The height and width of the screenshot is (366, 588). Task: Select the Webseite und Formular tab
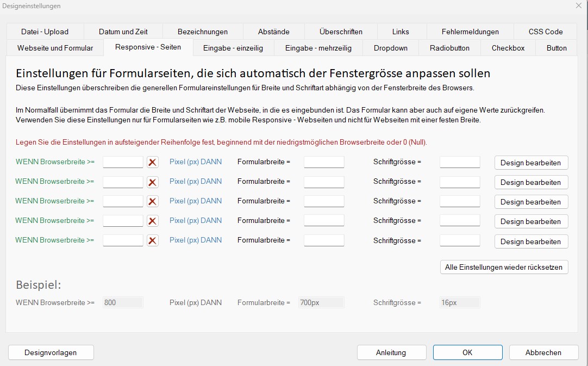click(x=55, y=48)
